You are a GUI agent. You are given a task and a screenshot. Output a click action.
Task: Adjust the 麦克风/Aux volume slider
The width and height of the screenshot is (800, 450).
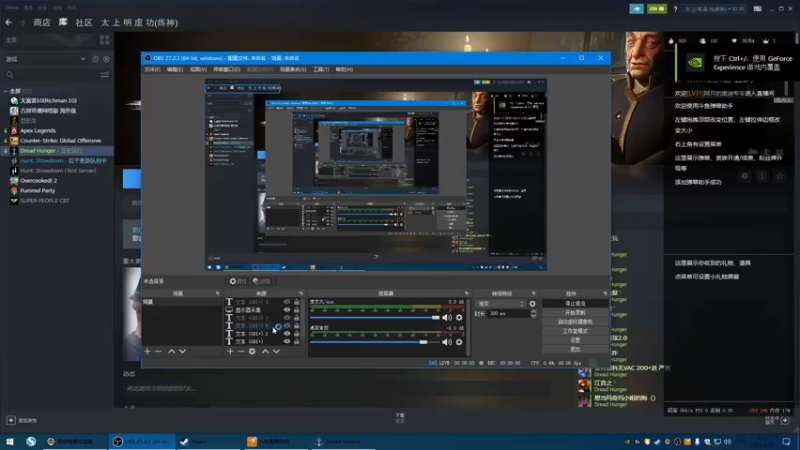coord(374,317)
